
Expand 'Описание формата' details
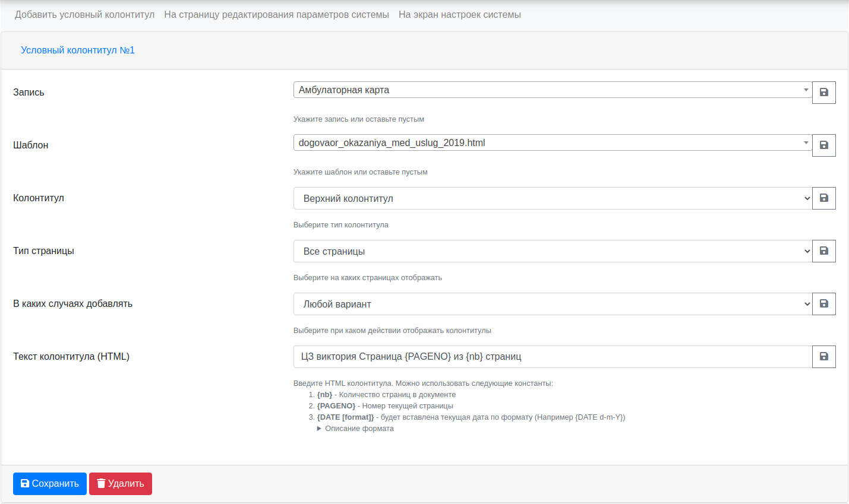359,429
